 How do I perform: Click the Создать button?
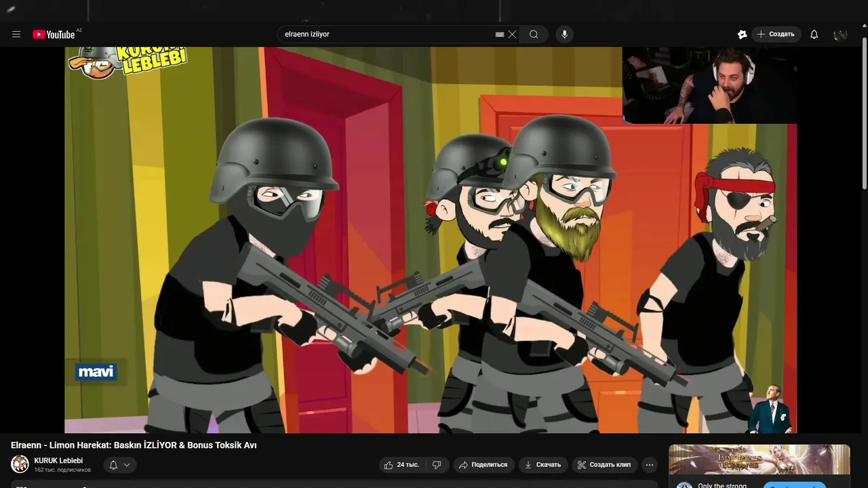(x=776, y=35)
